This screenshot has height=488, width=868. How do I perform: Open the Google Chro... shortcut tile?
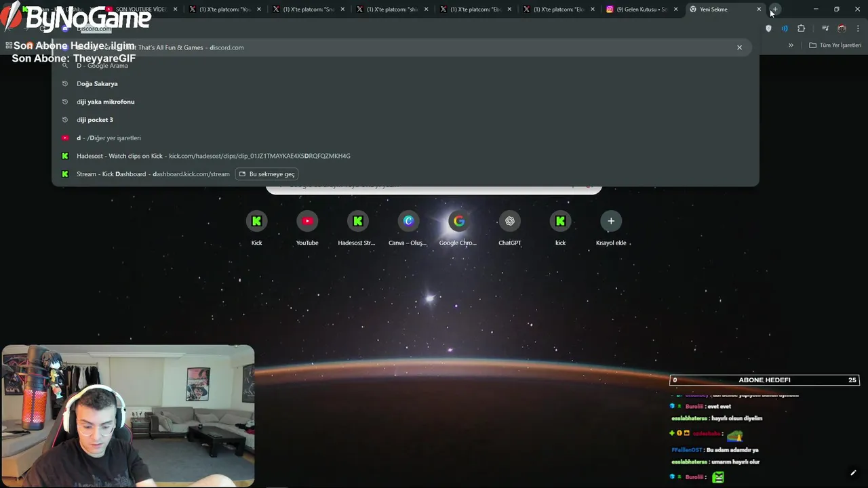[458, 228]
